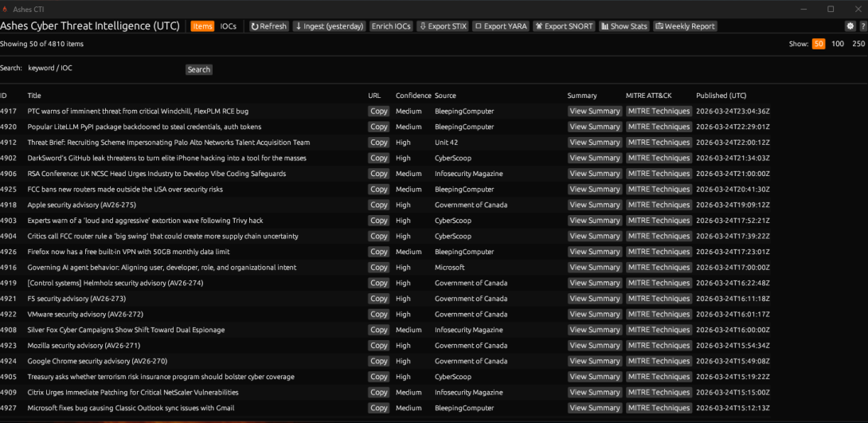Show 100 items per page
The height and width of the screenshot is (423, 868).
(838, 44)
